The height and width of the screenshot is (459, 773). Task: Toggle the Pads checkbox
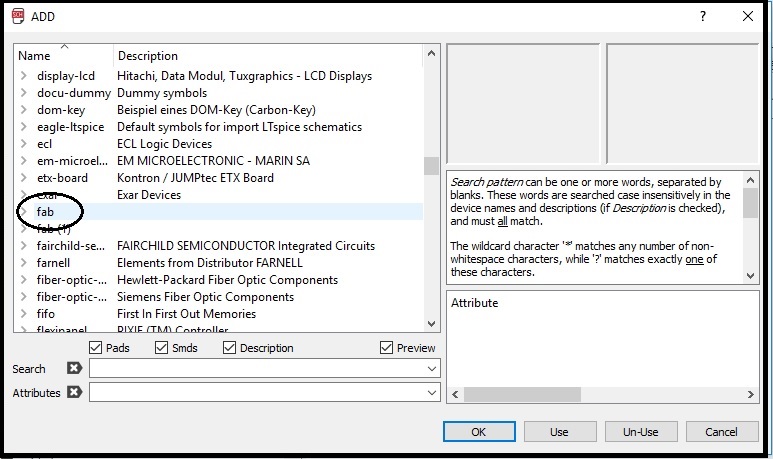95,348
